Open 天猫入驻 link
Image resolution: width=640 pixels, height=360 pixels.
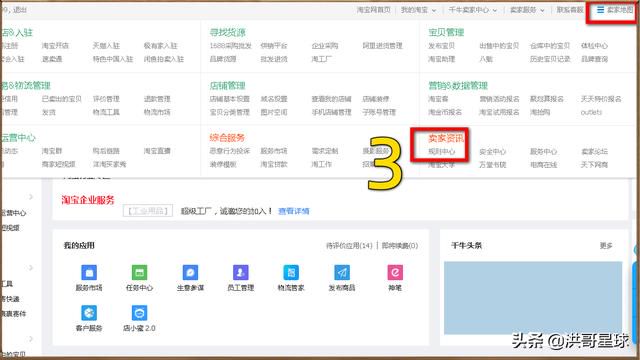point(106,46)
